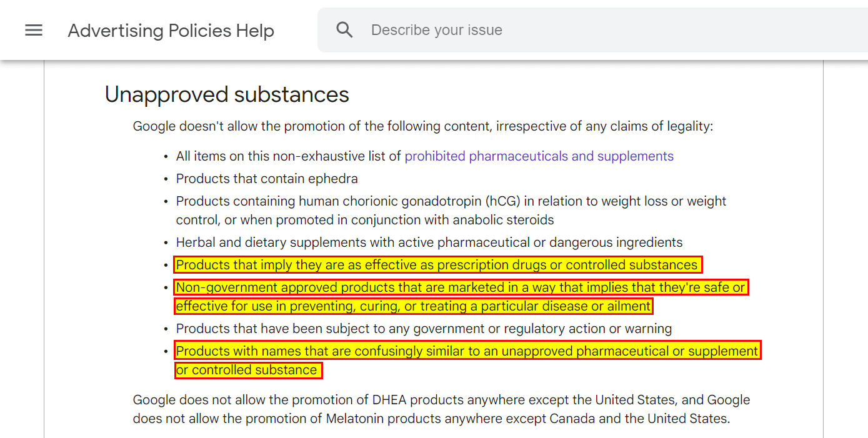Focus the 'Describe your issue' search field
868x438 pixels.
[x=562, y=30]
